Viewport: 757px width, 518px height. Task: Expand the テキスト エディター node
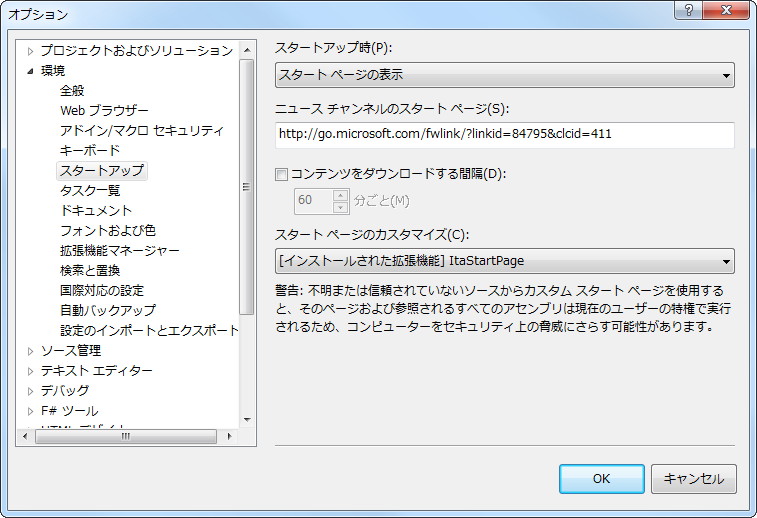click(x=30, y=371)
